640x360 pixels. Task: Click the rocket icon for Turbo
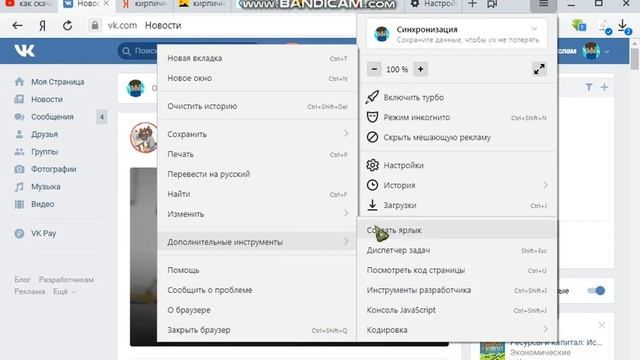click(x=372, y=97)
